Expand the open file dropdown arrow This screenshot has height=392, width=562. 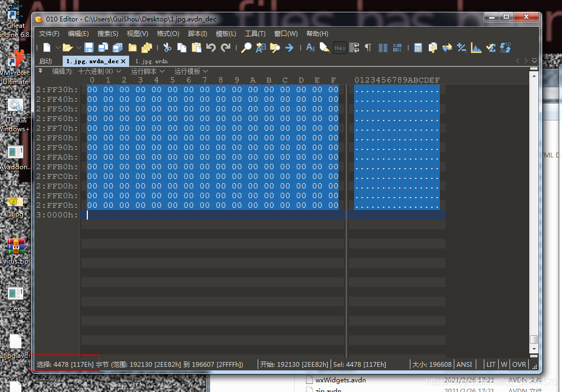(x=79, y=47)
